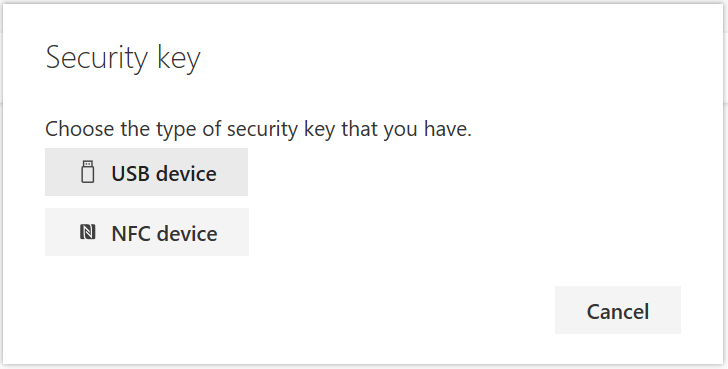Choose the USB device option
Viewport: 728px width, 369px height.
click(x=146, y=172)
